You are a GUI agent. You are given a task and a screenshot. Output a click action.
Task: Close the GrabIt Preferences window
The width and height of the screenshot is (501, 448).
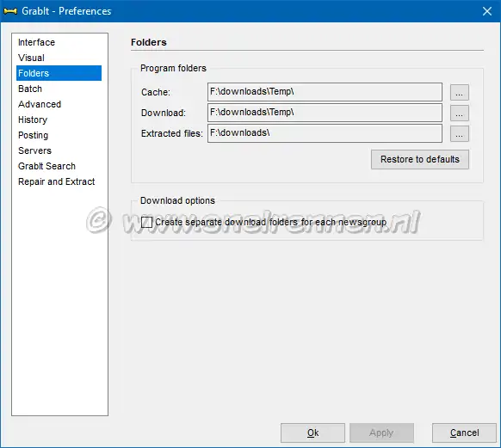point(487,11)
